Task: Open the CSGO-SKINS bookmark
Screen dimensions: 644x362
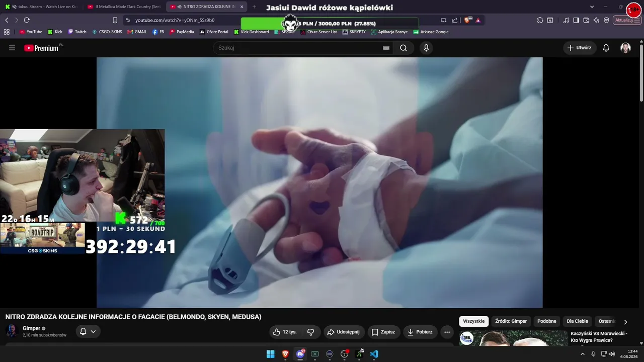Action: [107, 32]
